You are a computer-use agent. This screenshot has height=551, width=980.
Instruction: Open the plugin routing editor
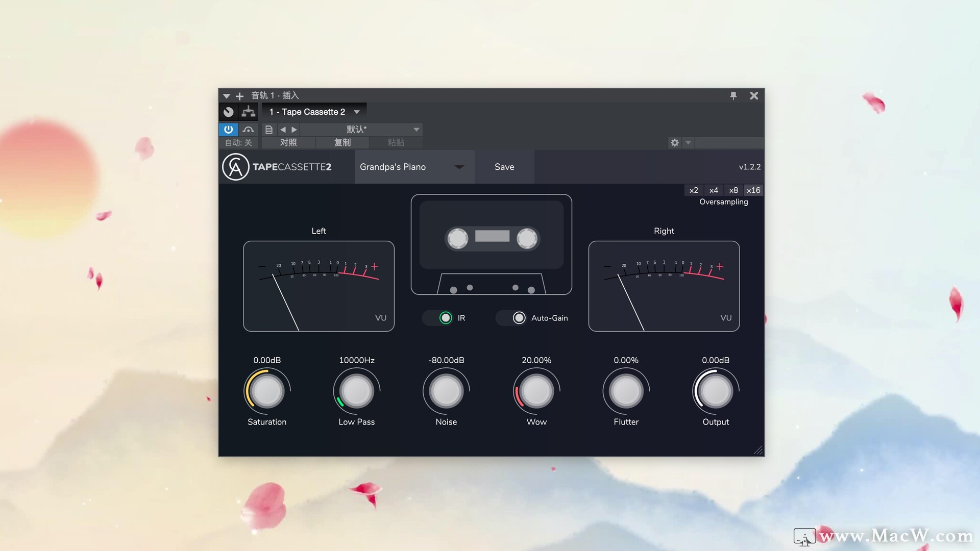tap(249, 111)
